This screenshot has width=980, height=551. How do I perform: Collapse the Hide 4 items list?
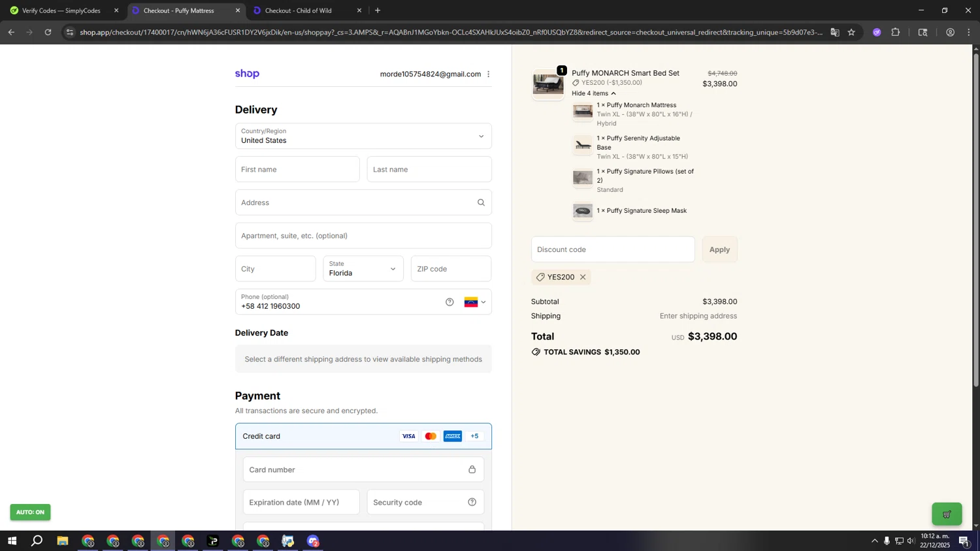pyautogui.click(x=593, y=93)
